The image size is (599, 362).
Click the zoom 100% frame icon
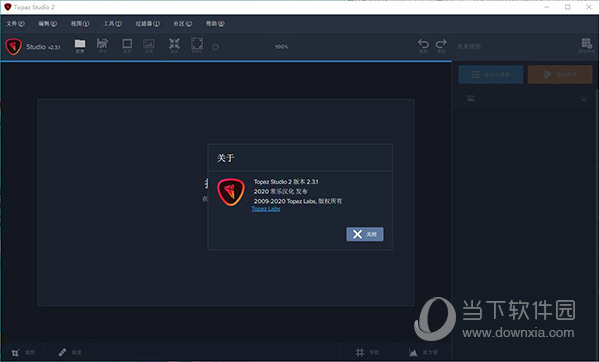[x=197, y=45]
